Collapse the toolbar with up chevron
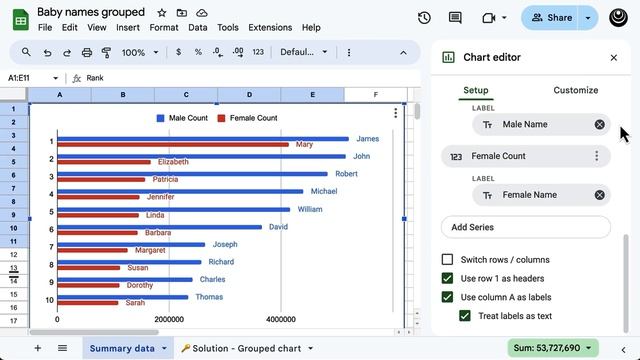The width and height of the screenshot is (640, 360). click(x=403, y=53)
